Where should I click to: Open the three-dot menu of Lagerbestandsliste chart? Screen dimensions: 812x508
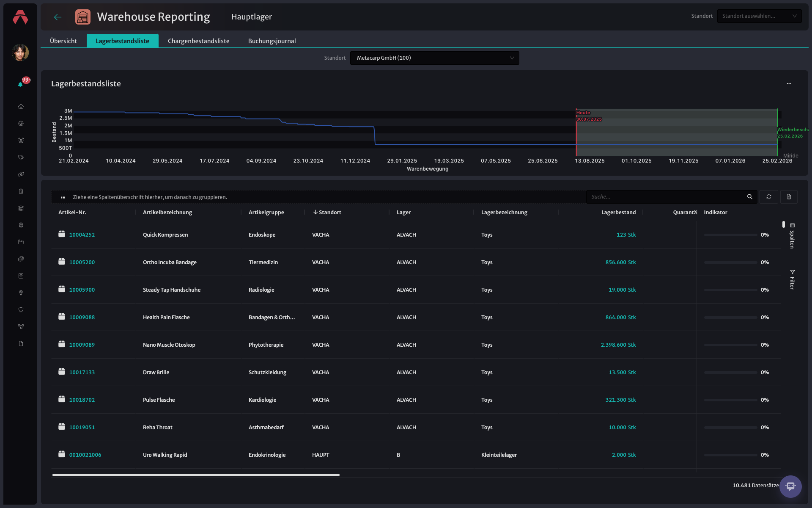click(x=789, y=84)
